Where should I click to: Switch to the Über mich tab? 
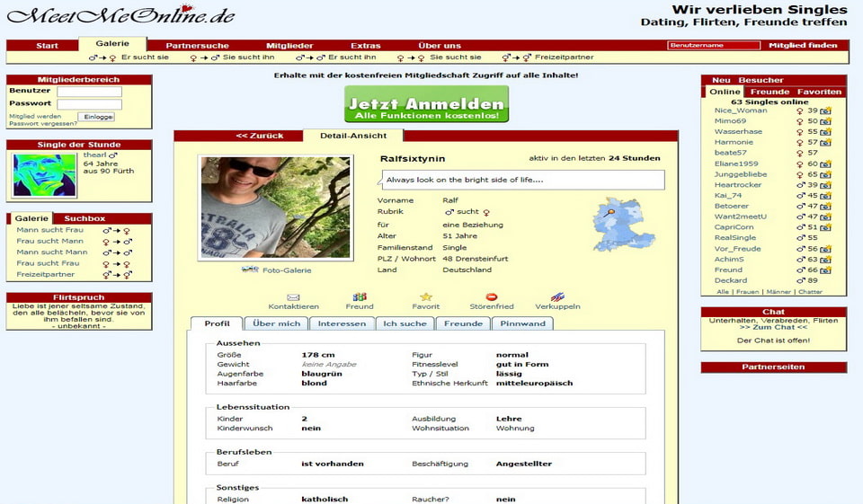(x=277, y=323)
